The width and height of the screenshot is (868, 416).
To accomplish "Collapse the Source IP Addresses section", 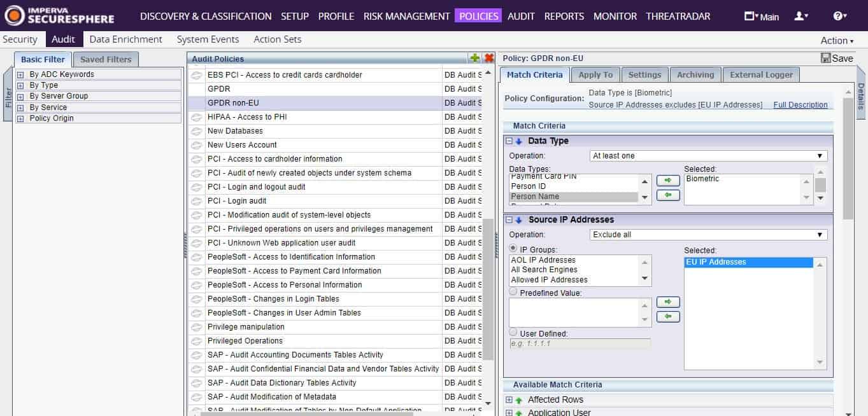I will (509, 220).
